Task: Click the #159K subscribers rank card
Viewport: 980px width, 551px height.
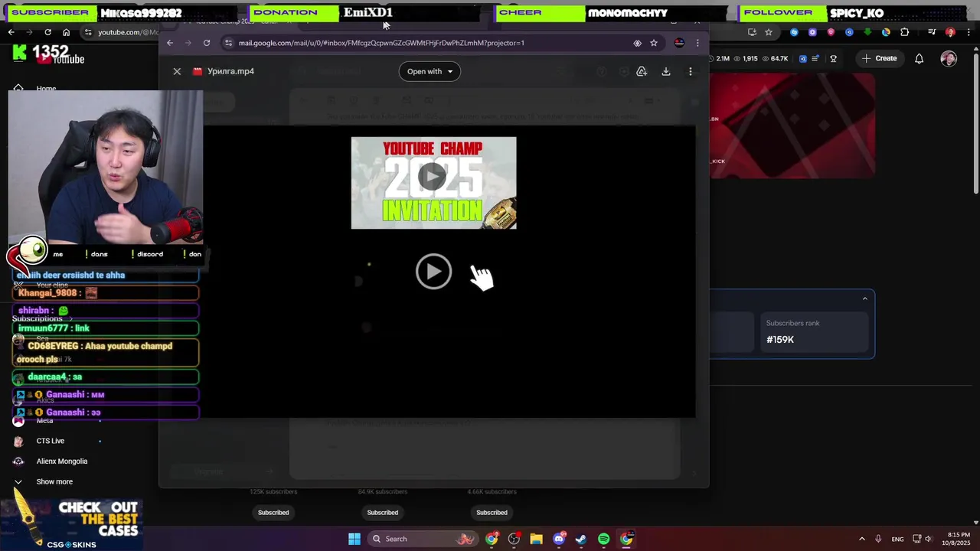Action: tap(815, 331)
